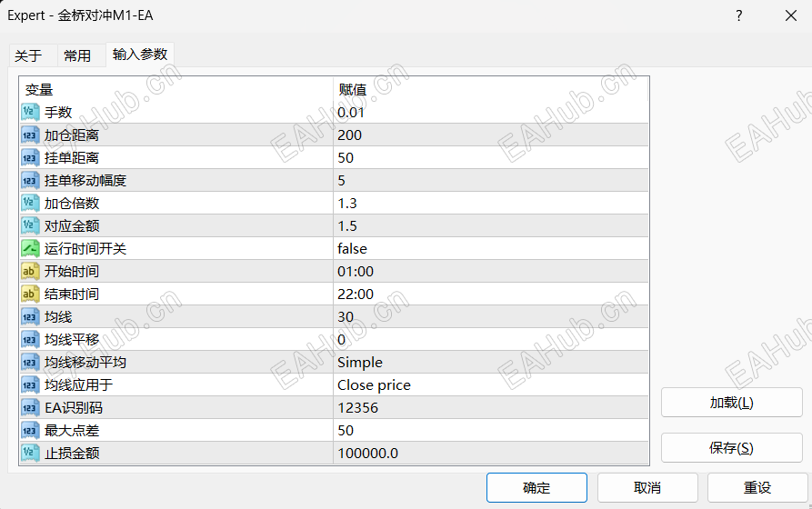Click the icon beside EA识别码
Screen dimensions: 812x509
coord(30,408)
